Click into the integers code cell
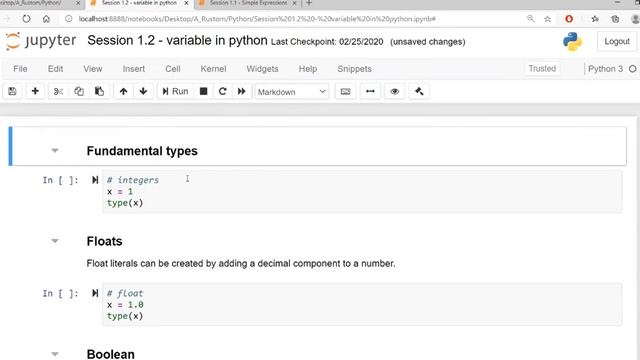This screenshot has width=640, height=360. (362, 191)
